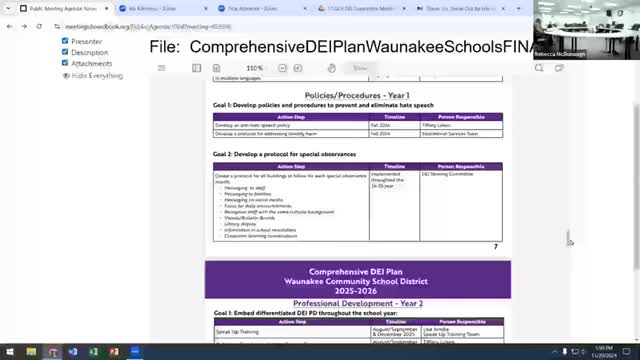This screenshot has height=360, width=640.
Task: Zoom out using the minus icon
Action: click(x=282, y=68)
